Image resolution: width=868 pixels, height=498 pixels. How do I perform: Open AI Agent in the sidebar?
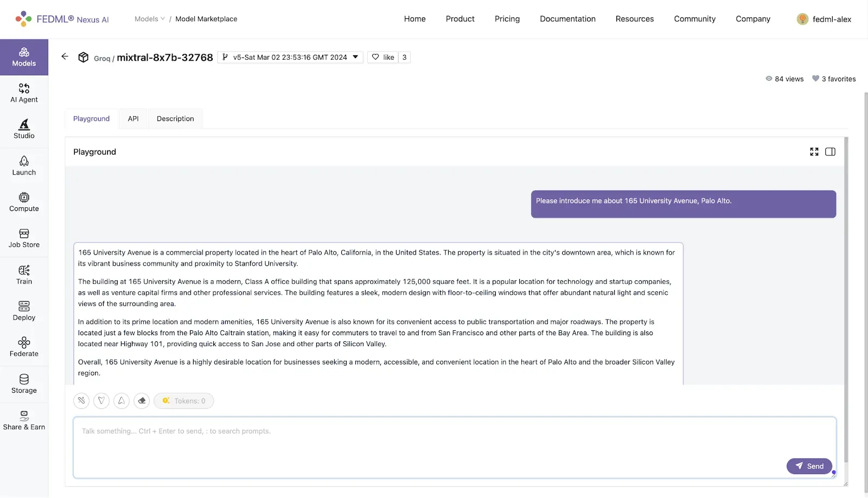tap(24, 93)
